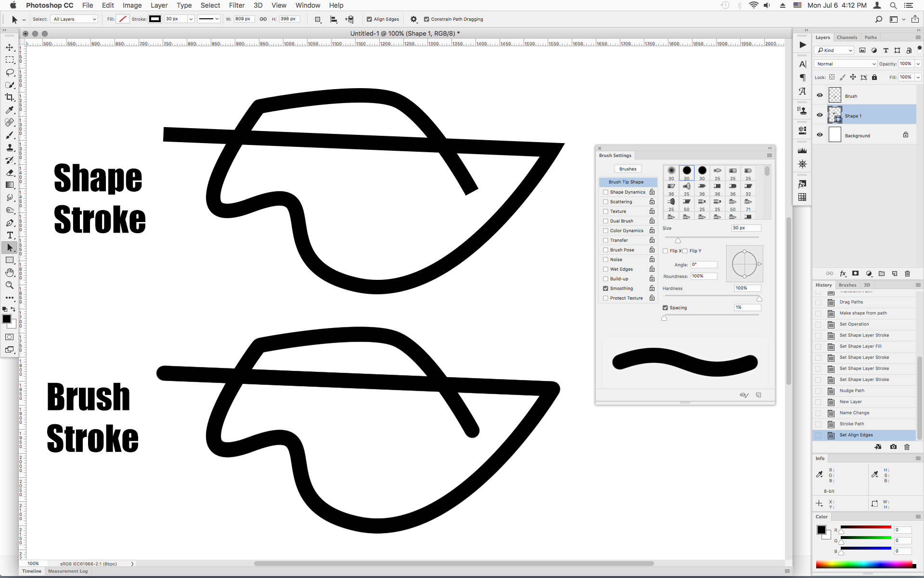Select the Brush tool
Image resolution: width=924 pixels, height=578 pixels.
coord(10,135)
